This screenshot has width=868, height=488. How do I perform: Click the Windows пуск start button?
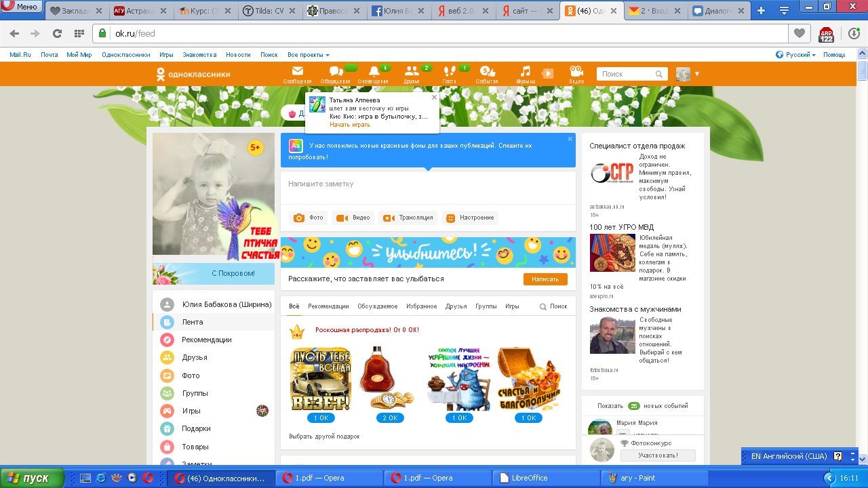click(33, 478)
